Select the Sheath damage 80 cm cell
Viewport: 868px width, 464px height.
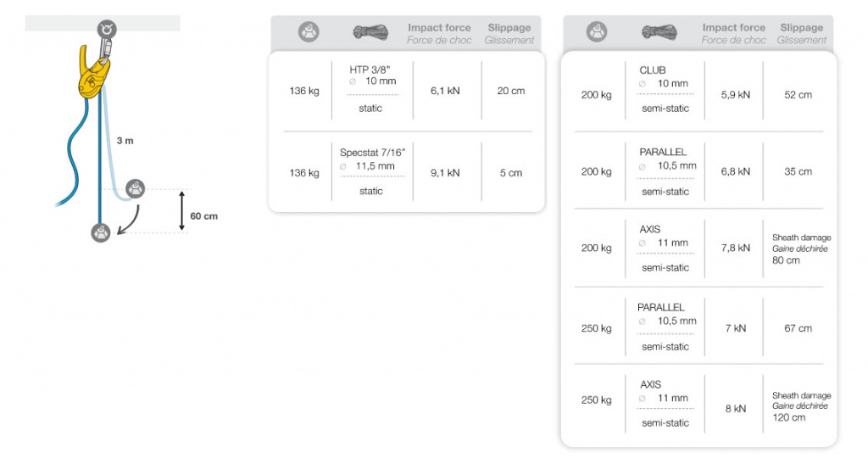tap(801, 249)
